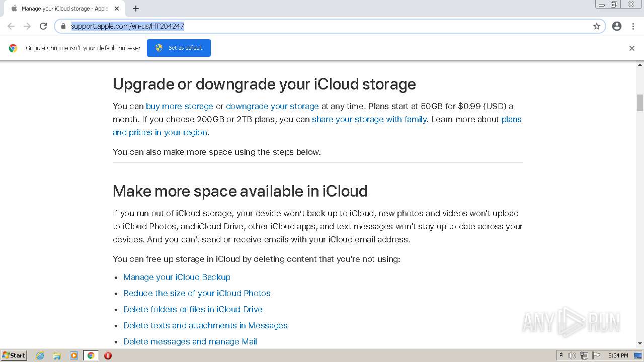The width and height of the screenshot is (644, 362).
Task: Open the downgrade your storage link
Action: (x=272, y=106)
